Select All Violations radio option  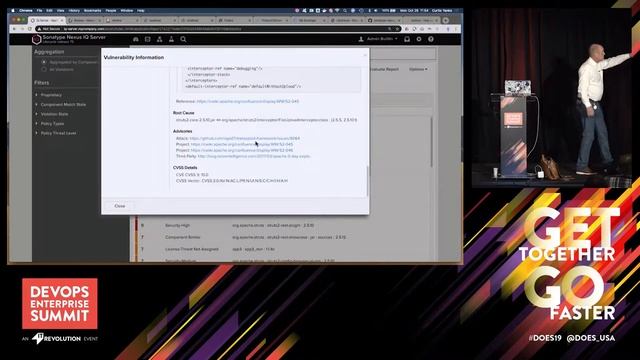44,69
